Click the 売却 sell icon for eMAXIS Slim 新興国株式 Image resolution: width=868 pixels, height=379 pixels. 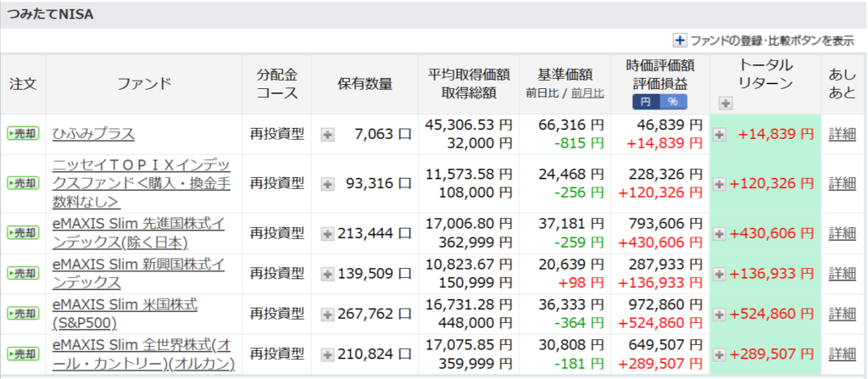click(23, 273)
